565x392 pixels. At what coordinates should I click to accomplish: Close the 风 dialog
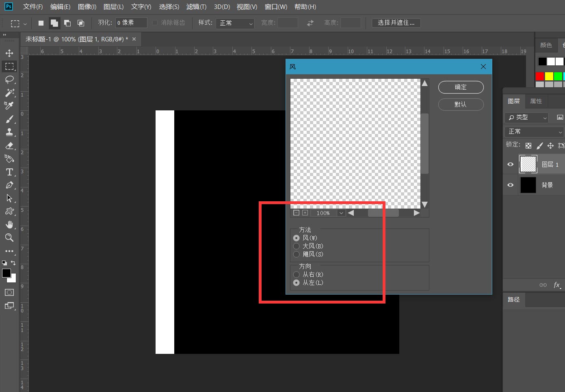tap(483, 67)
